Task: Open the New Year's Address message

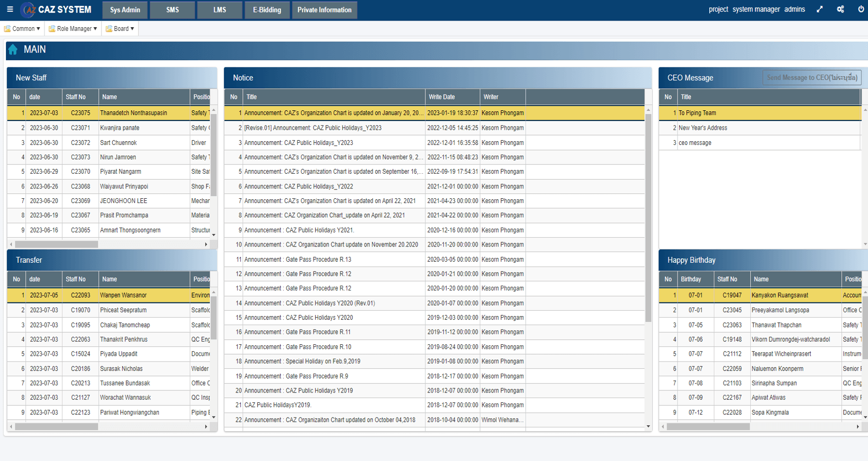Action: pyautogui.click(x=703, y=128)
